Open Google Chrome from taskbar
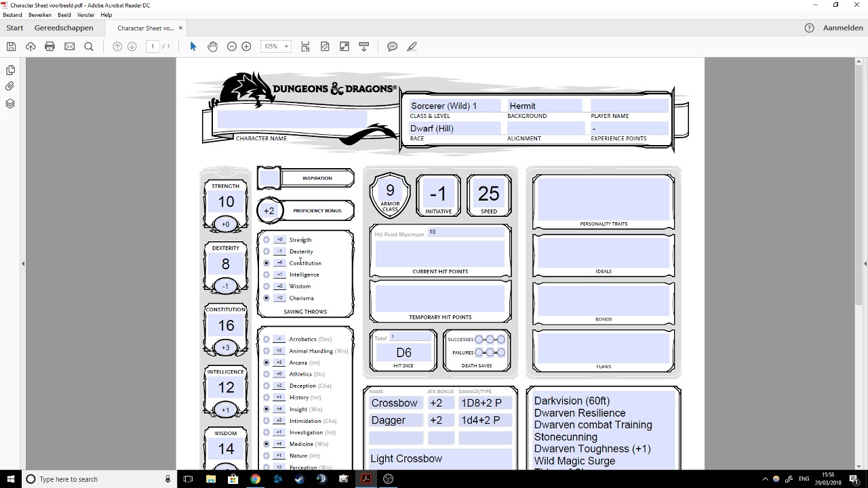Viewport: 868px width, 488px height. [255, 479]
